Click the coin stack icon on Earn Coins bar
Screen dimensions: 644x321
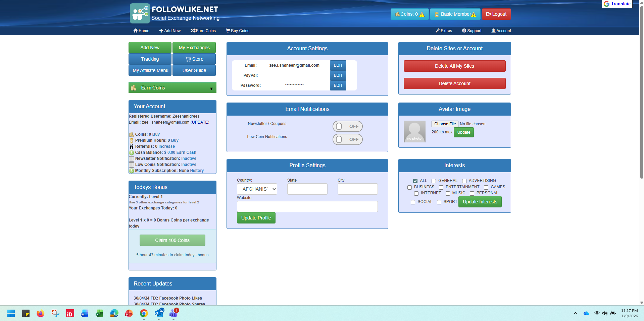click(133, 88)
